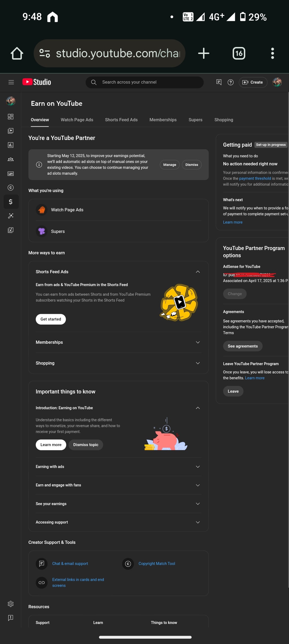289x644 pixels.
Task: Select the Earn dollar icon in sidebar
Action: tap(11, 202)
